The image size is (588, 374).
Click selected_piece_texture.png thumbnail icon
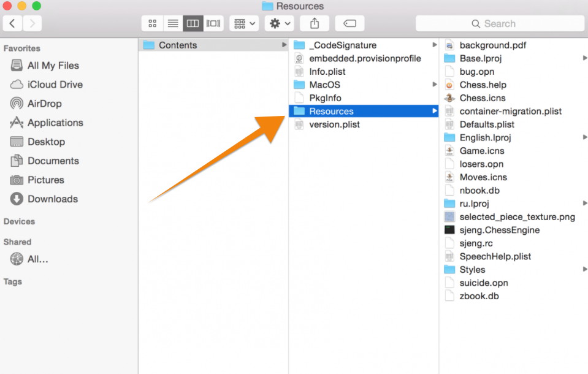(x=449, y=217)
